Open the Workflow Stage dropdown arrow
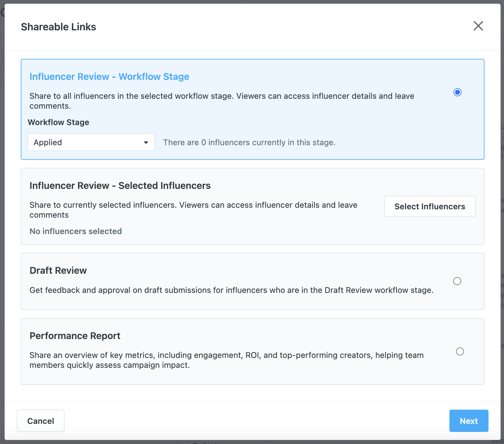This screenshot has height=444, width=504. (146, 142)
